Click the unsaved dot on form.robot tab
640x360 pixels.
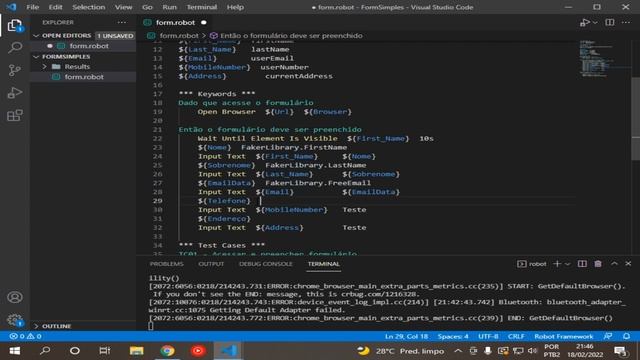(x=203, y=22)
